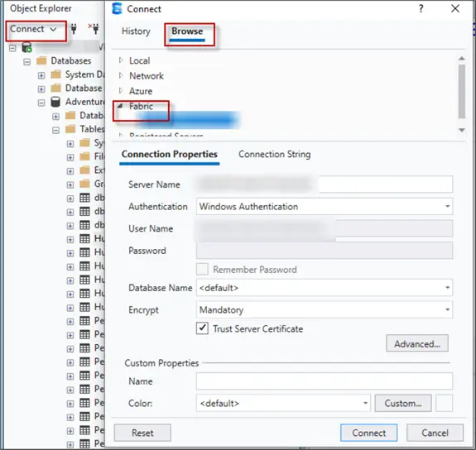The height and width of the screenshot is (450, 476).
Task: Expand the System Da... folder node
Action: click(41, 75)
